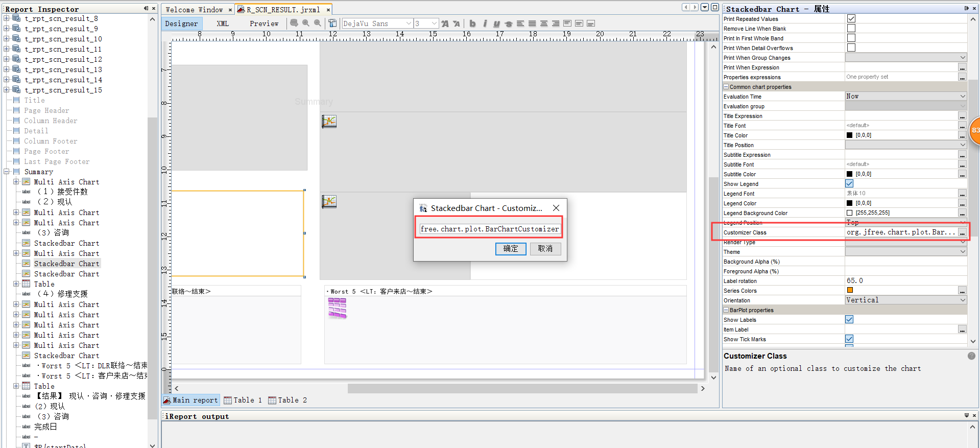Screen dimensions: 980x448
Task: Minimize the properties panel with arrow icon
Action: [966, 8]
